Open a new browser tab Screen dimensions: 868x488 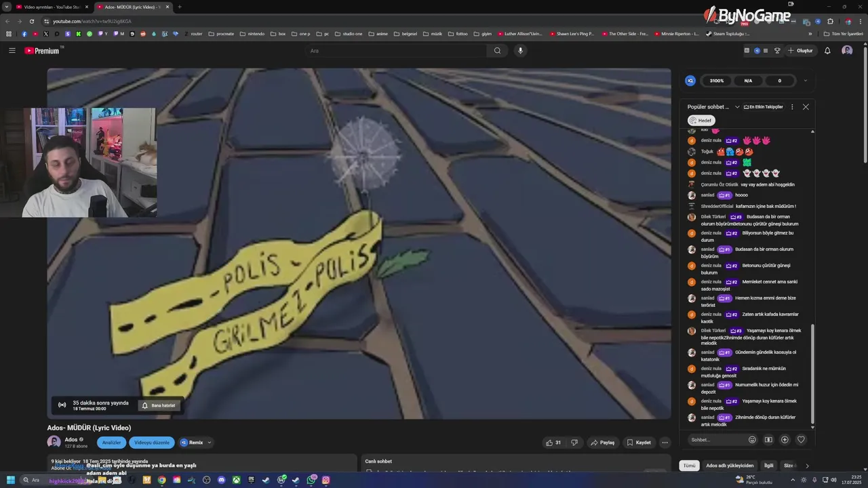[179, 7]
